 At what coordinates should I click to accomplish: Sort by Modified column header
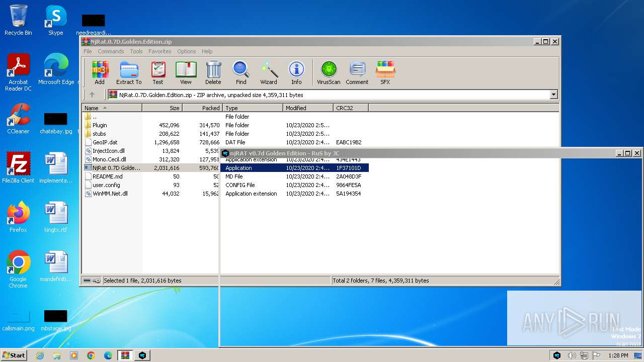pos(308,108)
